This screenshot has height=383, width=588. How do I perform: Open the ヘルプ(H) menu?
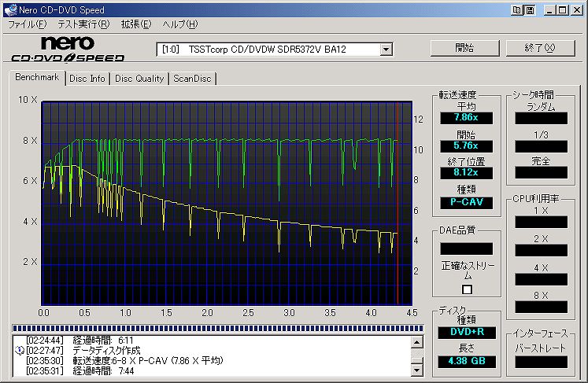180,24
